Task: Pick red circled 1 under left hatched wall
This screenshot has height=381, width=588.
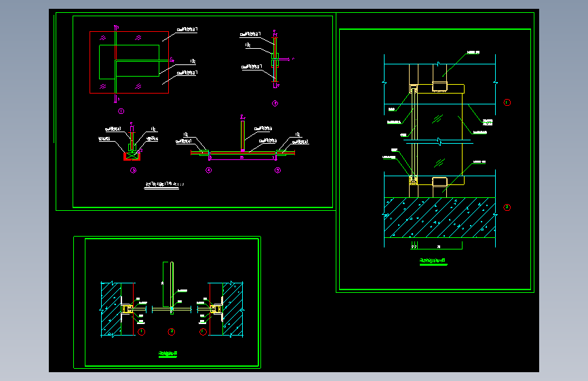Action: coord(141,332)
